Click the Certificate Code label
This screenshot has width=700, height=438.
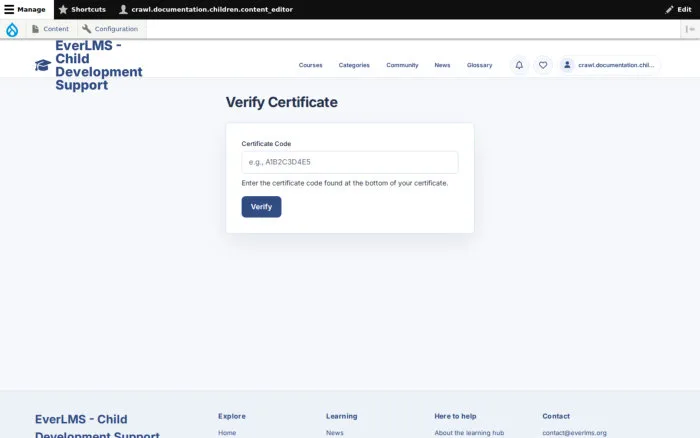coord(266,144)
